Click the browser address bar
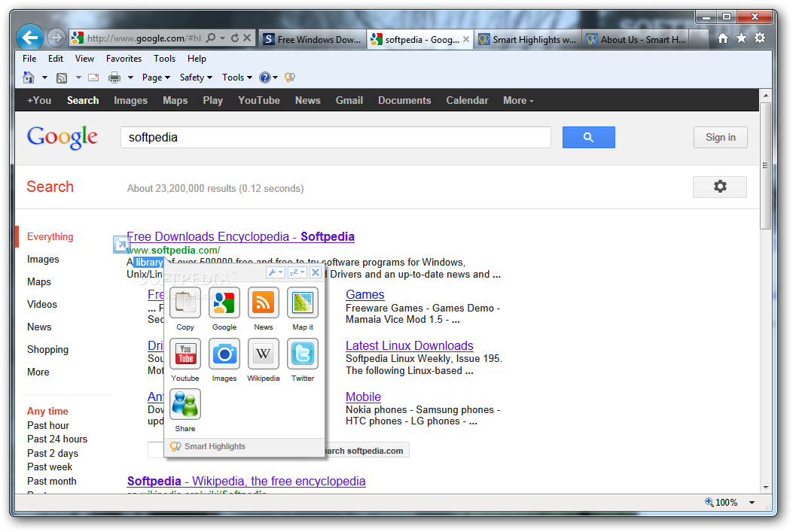 (x=144, y=38)
